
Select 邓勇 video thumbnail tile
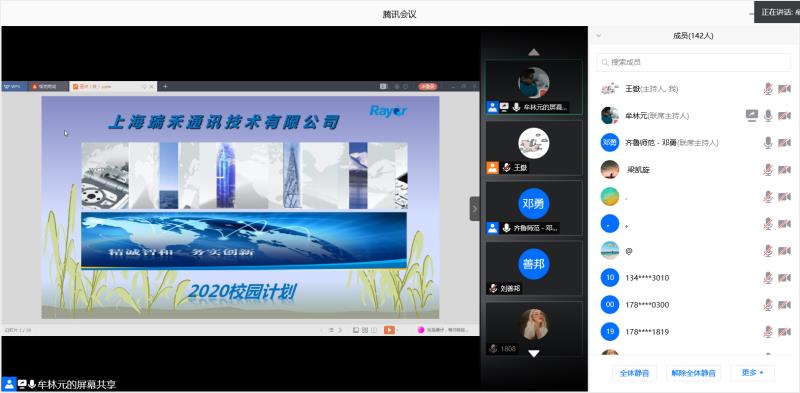pyautogui.click(x=534, y=207)
